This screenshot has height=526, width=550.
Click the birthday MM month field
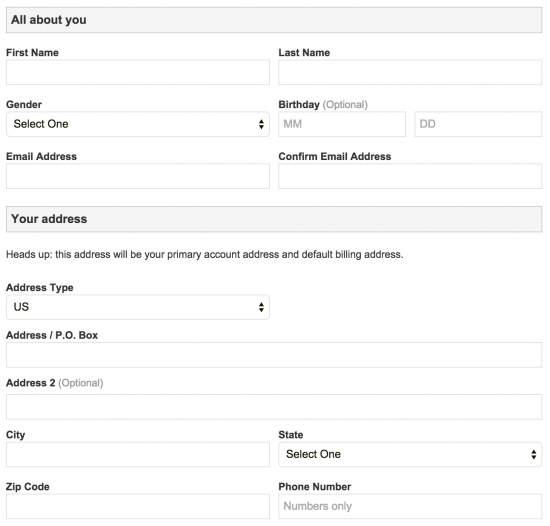(x=342, y=124)
